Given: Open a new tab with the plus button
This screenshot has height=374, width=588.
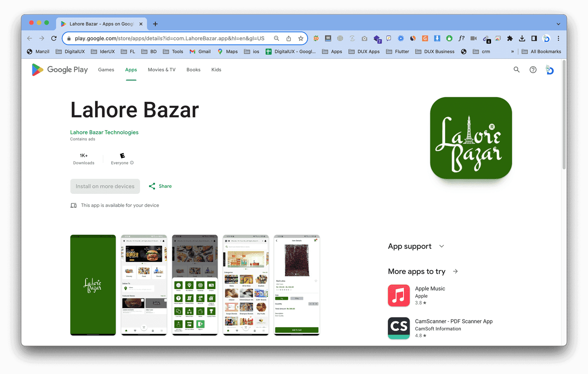Looking at the screenshot, I should [155, 24].
